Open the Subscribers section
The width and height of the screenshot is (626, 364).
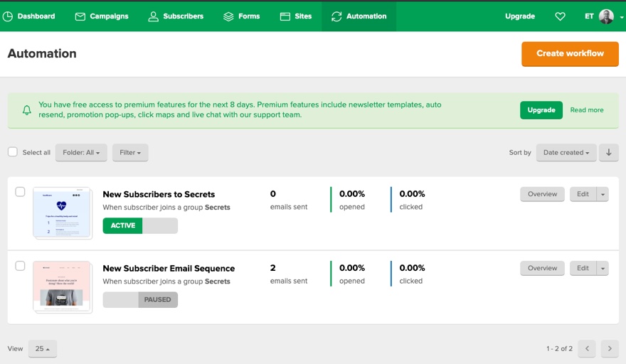(x=176, y=16)
